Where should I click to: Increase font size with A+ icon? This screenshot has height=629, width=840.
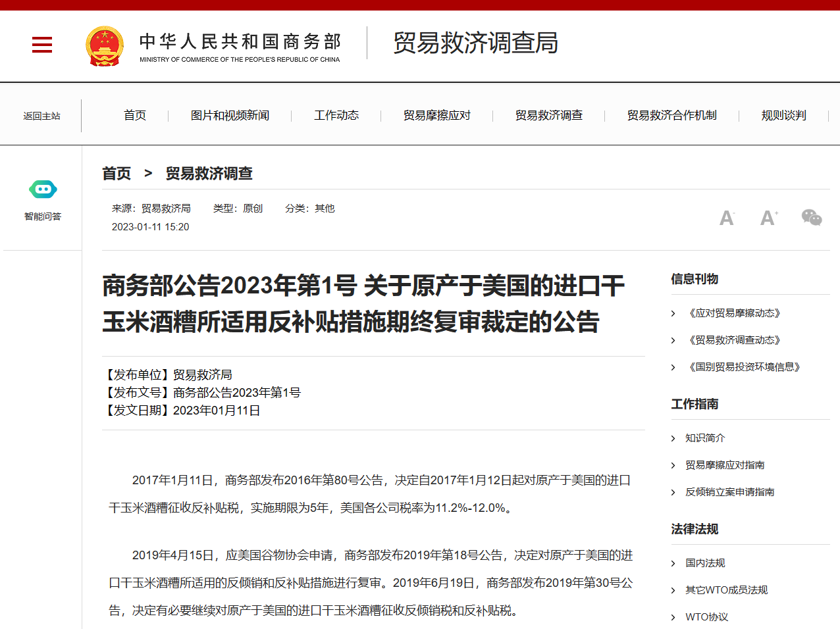769,218
